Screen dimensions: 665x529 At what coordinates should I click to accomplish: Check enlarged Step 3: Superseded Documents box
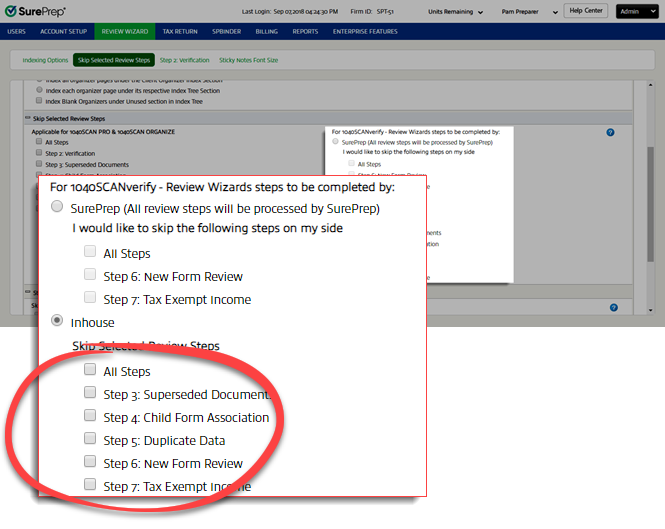[x=90, y=392]
